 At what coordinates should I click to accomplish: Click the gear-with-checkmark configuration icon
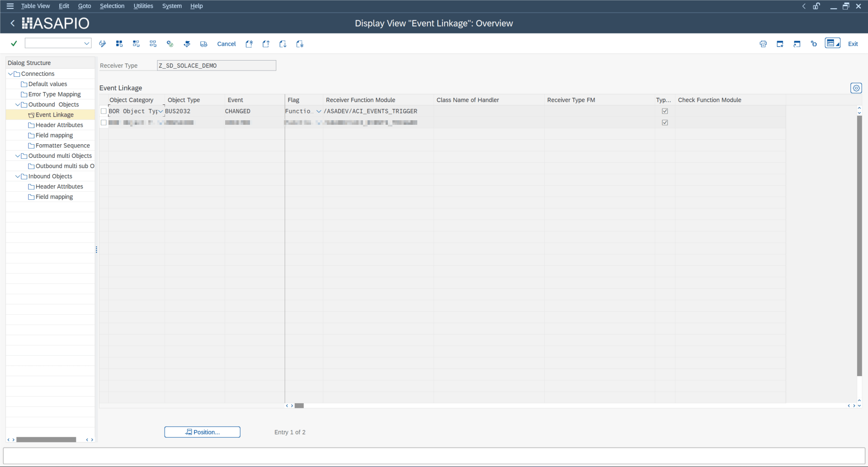[x=170, y=44]
